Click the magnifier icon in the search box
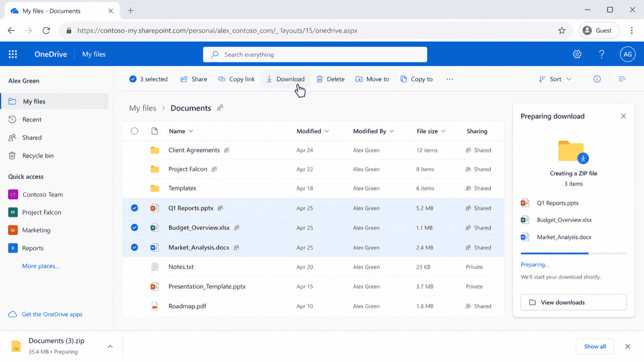This screenshot has height=362, width=644. click(x=215, y=54)
